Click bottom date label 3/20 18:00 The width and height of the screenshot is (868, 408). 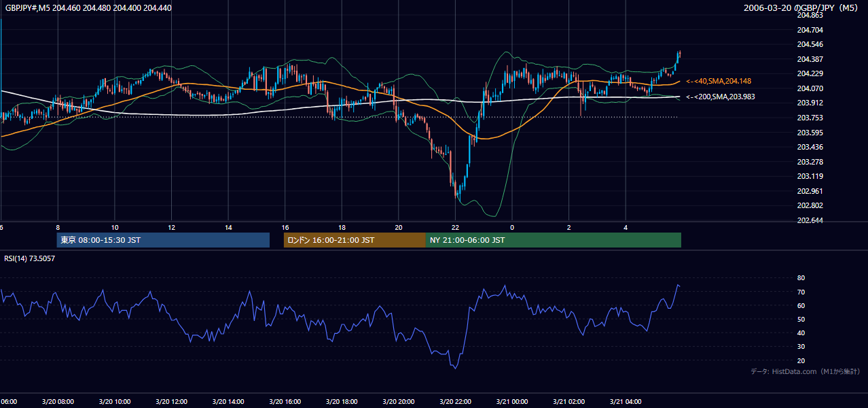point(342,402)
